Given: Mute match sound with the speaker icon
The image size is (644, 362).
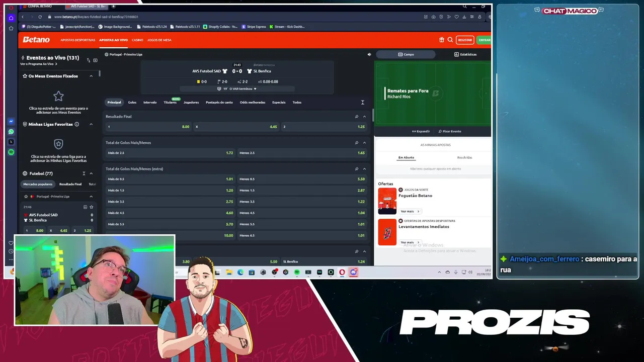Looking at the screenshot, I should pos(369,54).
